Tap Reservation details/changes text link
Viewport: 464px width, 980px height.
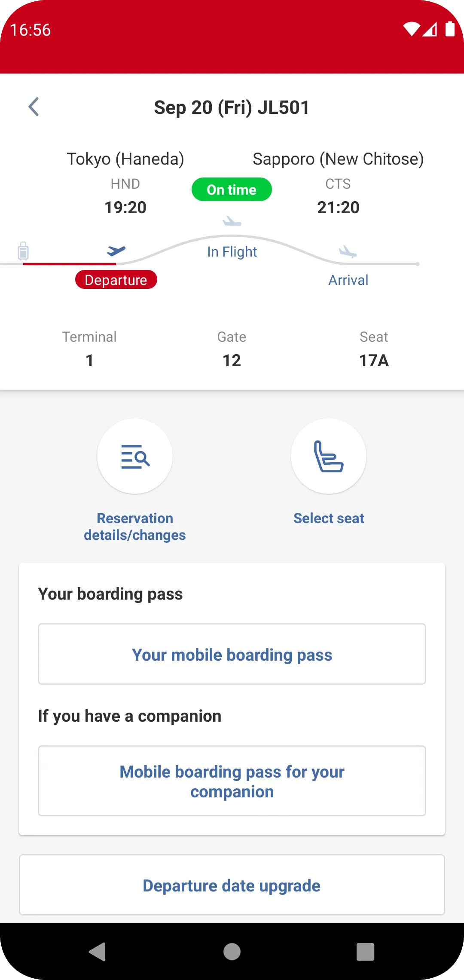click(135, 527)
